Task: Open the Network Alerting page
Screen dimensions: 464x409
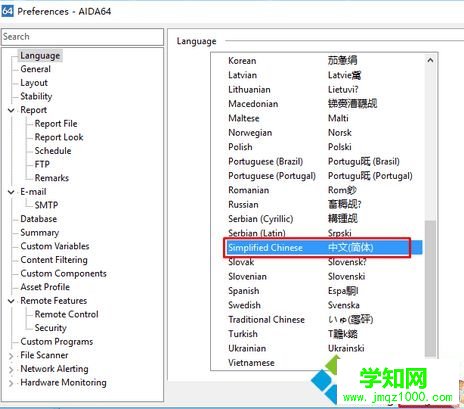Action: click(x=54, y=369)
